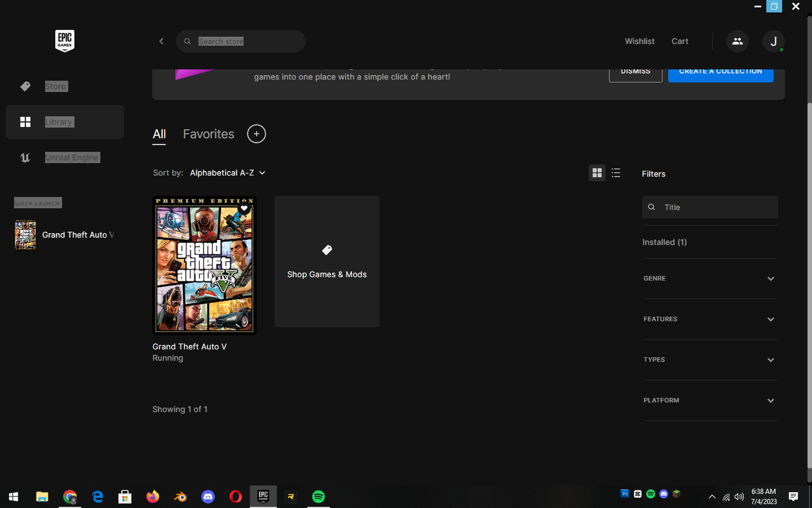
Task: Open the Cart link
Action: [x=680, y=41]
